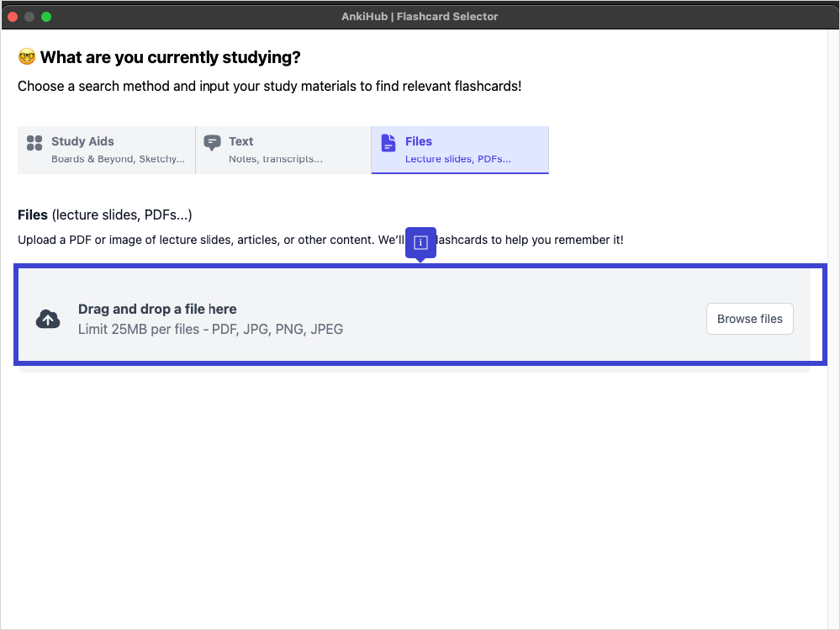Click the Text tab speech bubble icon
Screen dimensions: 840x630
click(x=213, y=142)
